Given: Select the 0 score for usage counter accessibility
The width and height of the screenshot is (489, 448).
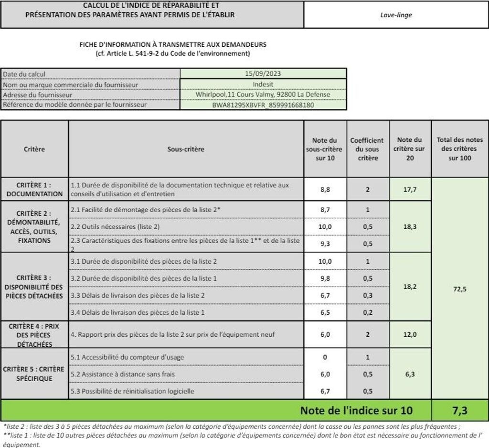Looking at the screenshot, I should [325, 357].
